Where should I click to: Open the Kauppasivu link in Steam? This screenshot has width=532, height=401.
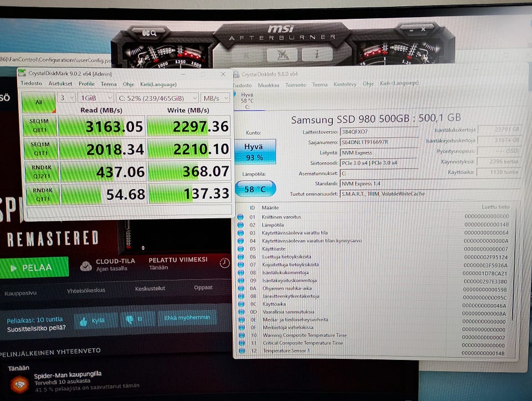point(21,293)
